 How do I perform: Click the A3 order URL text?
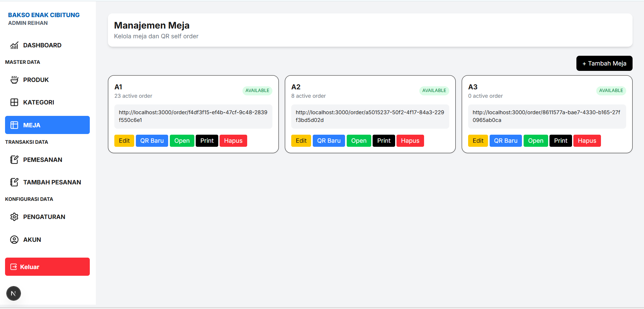point(546,116)
